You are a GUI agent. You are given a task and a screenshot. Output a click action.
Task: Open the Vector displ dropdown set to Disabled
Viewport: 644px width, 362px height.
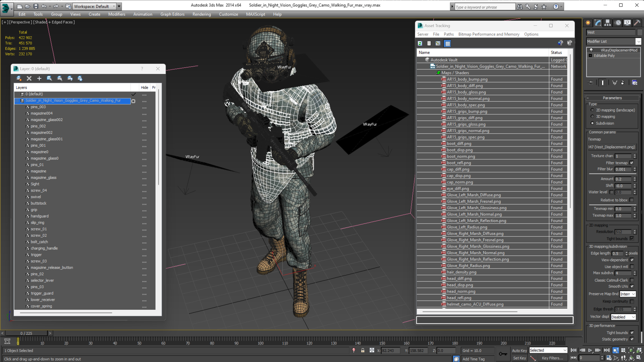623,317
